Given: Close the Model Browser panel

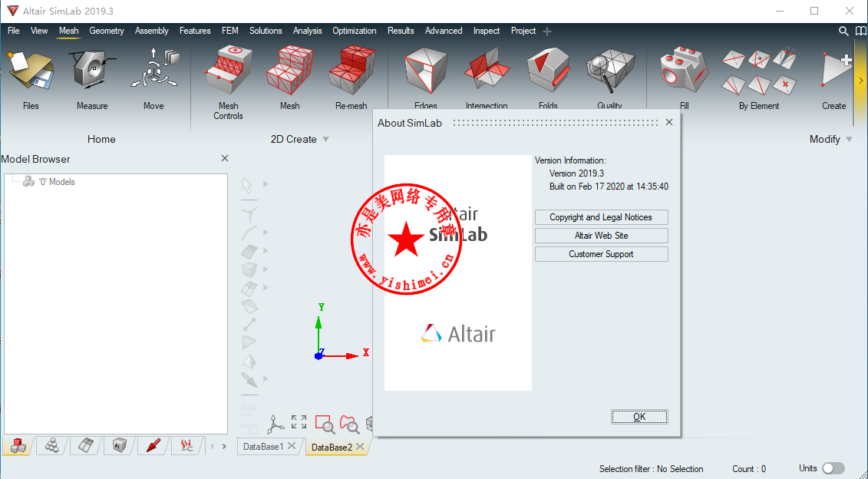Looking at the screenshot, I should [225, 158].
